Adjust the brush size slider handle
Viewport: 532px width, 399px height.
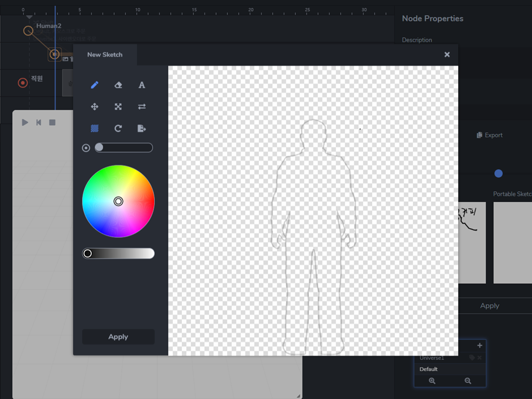coord(99,147)
